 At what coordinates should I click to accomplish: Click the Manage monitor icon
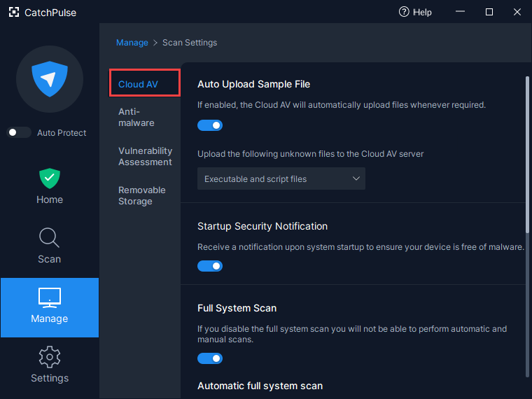click(x=50, y=297)
